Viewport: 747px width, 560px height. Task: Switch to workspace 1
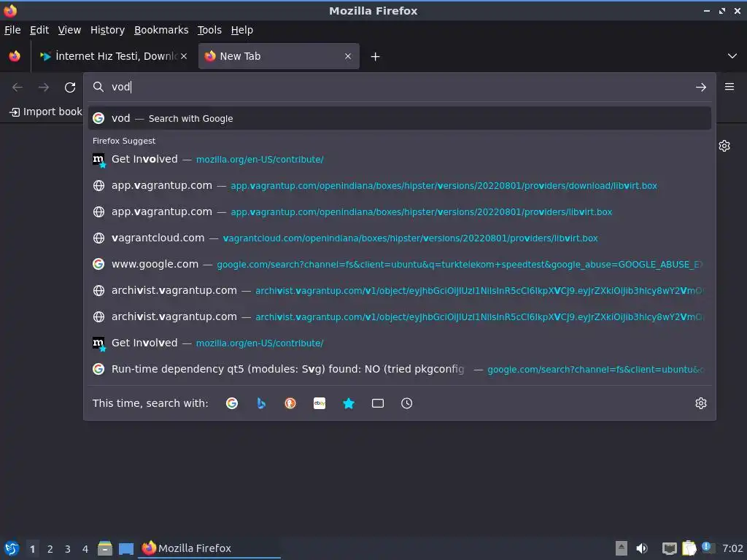pyautogui.click(x=32, y=549)
